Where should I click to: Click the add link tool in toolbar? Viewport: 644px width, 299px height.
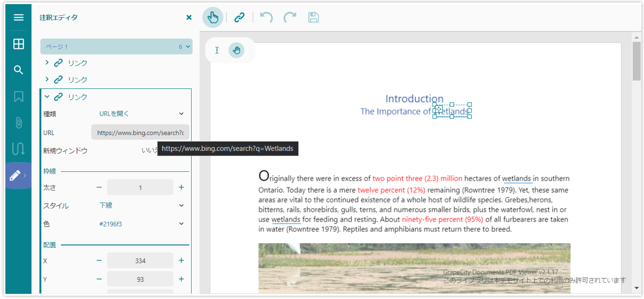pos(239,17)
